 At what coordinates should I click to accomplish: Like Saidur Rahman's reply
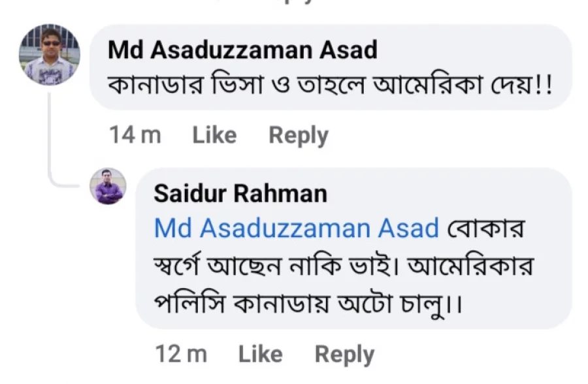[261, 354]
